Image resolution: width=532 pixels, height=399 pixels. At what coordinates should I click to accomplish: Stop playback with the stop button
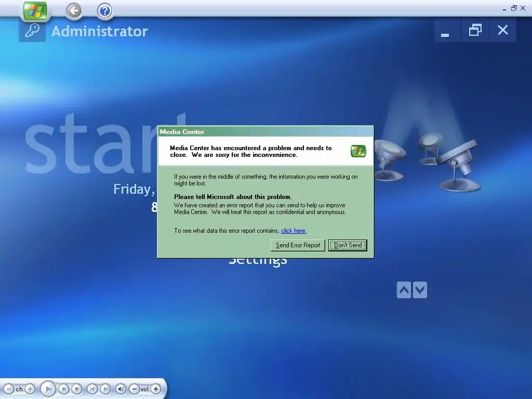[64, 389]
